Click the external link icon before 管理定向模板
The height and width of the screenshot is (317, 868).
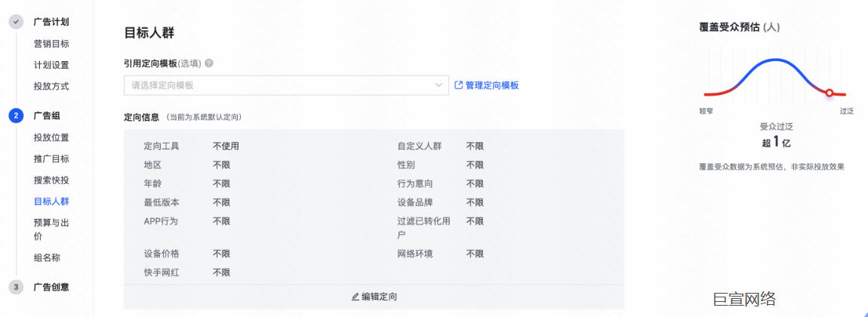[x=458, y=85]
